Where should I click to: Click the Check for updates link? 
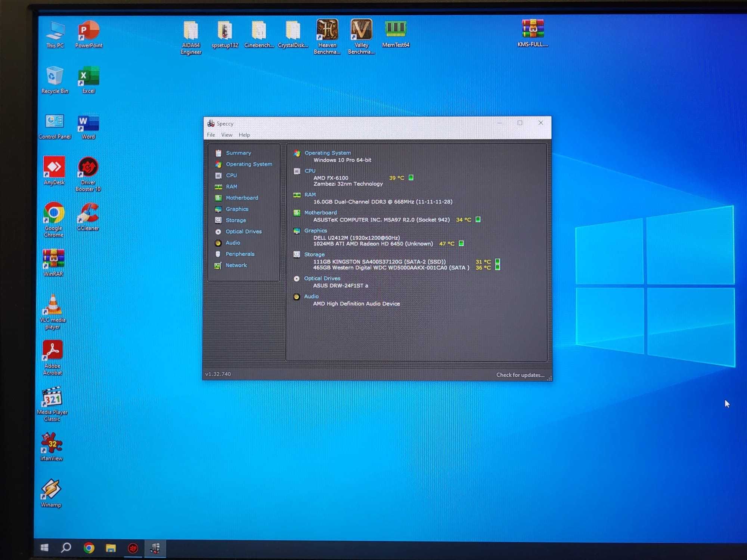click(x=520, y=375)
